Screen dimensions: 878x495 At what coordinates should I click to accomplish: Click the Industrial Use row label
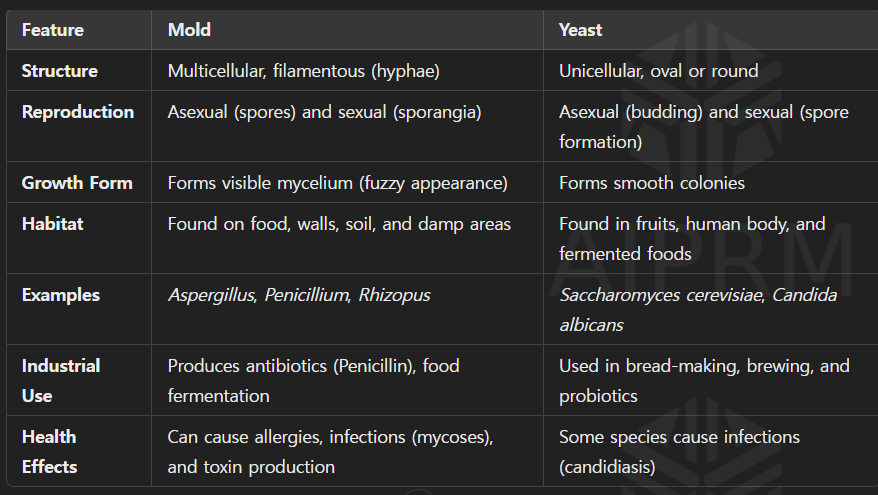click(60, 380)
